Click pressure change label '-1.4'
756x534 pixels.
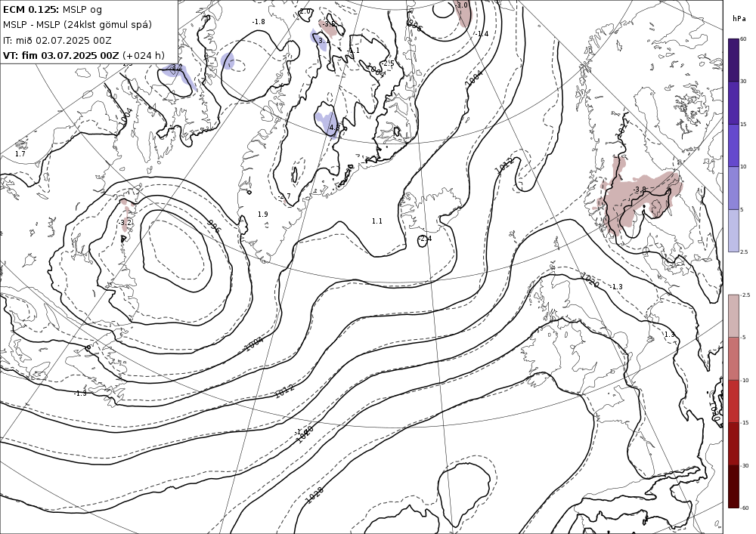tap(482, 34)
